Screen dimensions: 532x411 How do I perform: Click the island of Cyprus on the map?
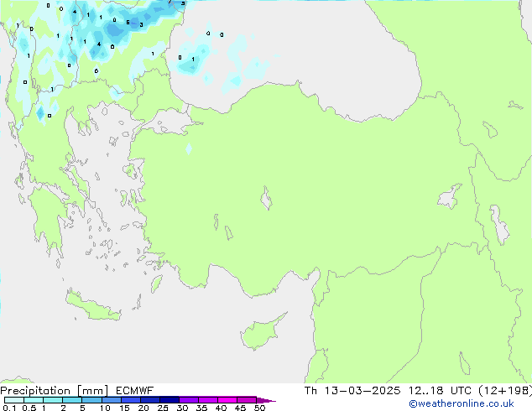point(261,333)
